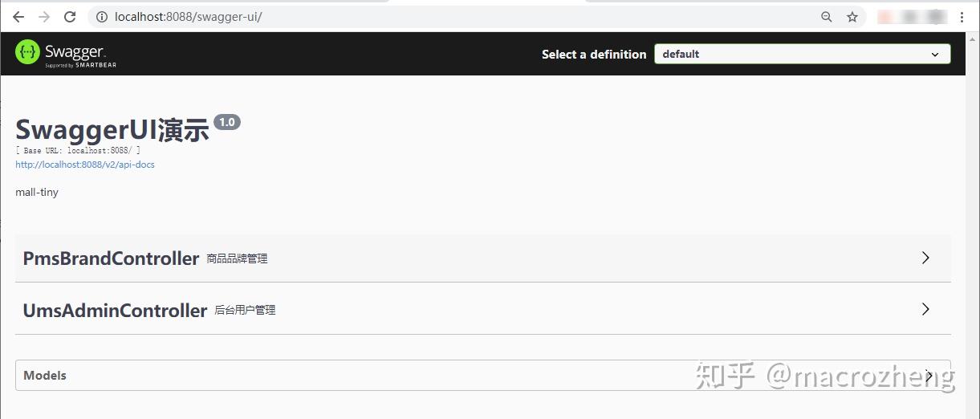Click the browser forward arrow

click(44, 17)
